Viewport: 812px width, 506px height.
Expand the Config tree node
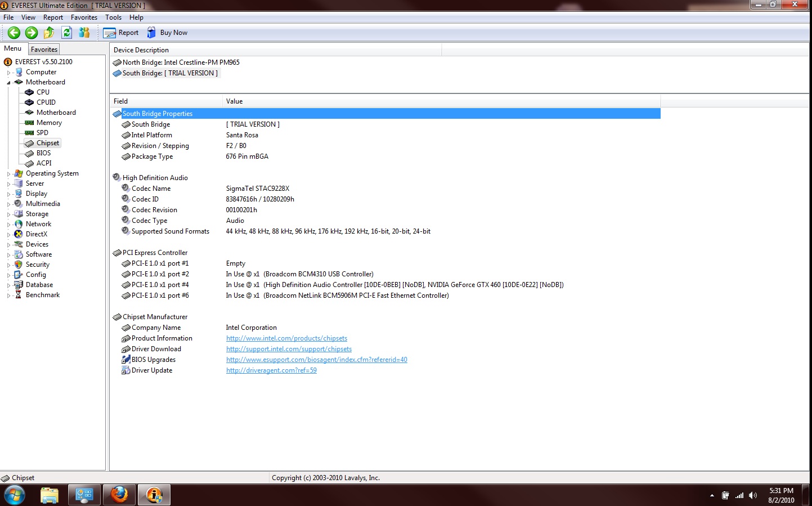8,275
